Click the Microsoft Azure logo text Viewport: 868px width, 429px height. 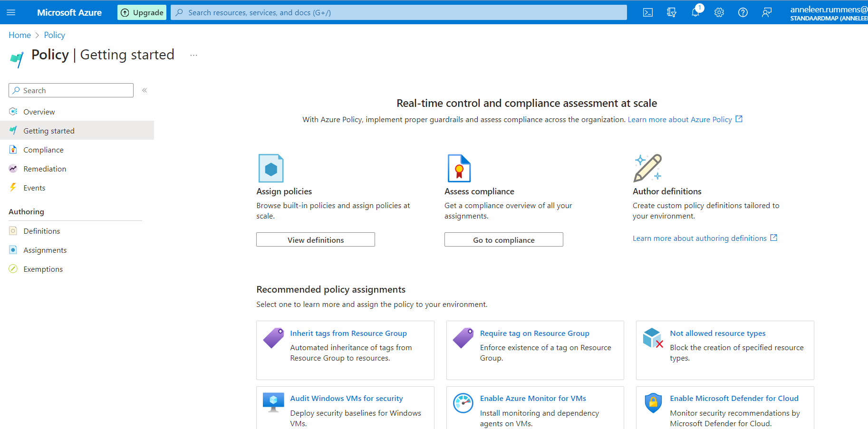tap(69, 12)
